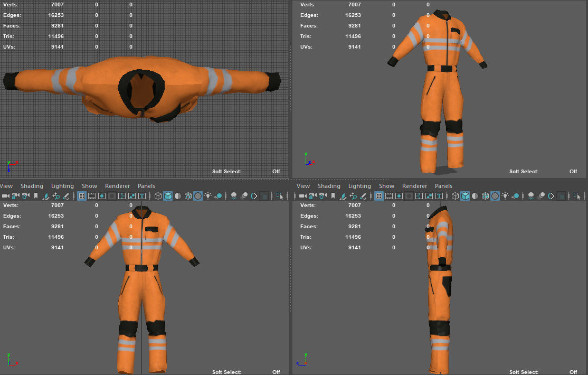Toggle Shadows in front-view panel toolbar
588x375 pixels.
218,196
